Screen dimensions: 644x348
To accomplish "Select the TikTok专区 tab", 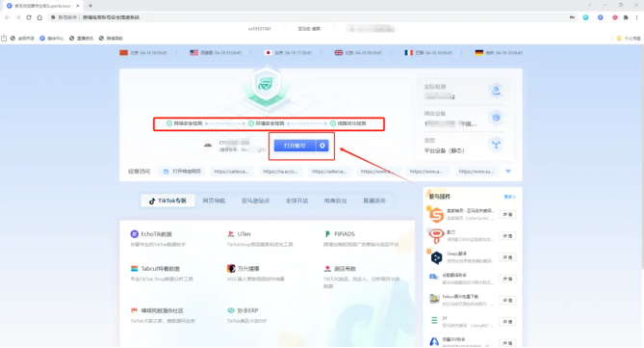I will pos(167,201).
